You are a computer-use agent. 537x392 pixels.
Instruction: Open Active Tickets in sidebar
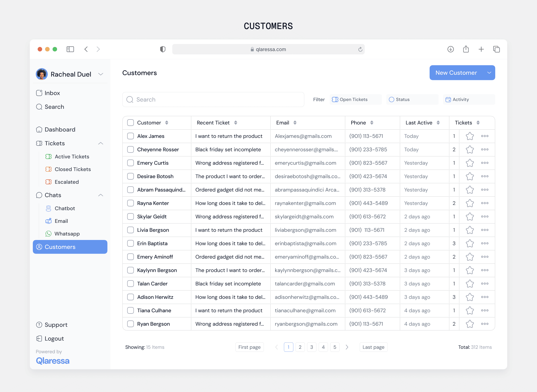pos(72,157)
